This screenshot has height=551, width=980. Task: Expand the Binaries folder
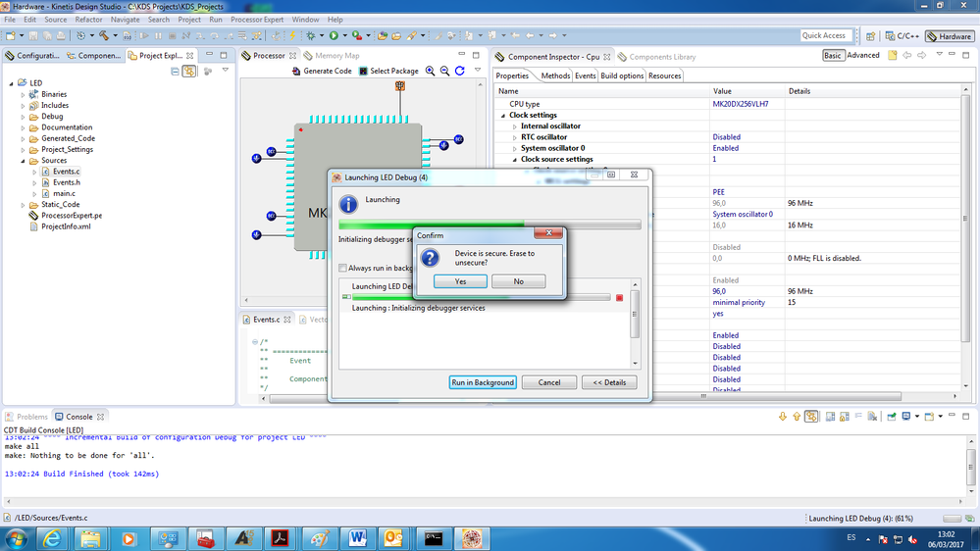24,95
